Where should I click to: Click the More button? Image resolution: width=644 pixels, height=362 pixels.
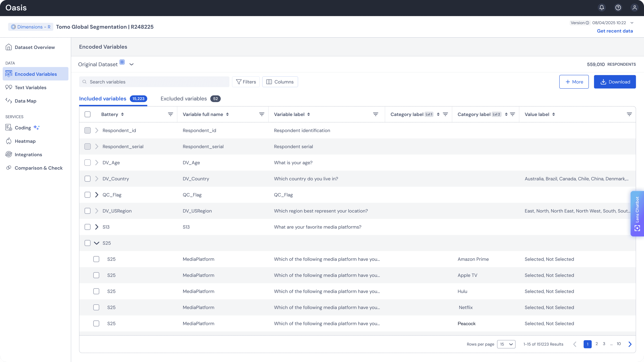pos(574,82)
